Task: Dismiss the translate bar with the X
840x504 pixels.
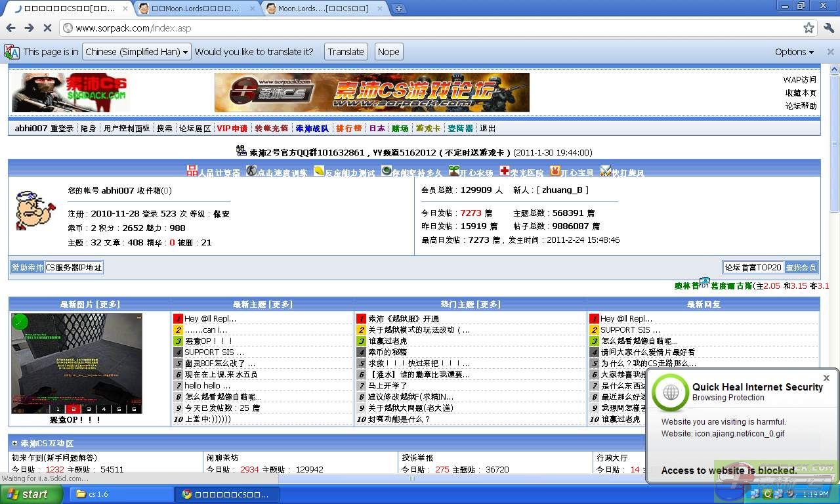Action: pyautogui.click(x=830, y=52)
